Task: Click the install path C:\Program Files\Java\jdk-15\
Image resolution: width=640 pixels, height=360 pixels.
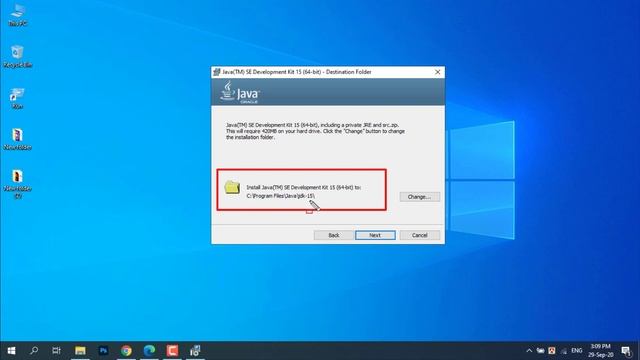Action: coord(280,196)
